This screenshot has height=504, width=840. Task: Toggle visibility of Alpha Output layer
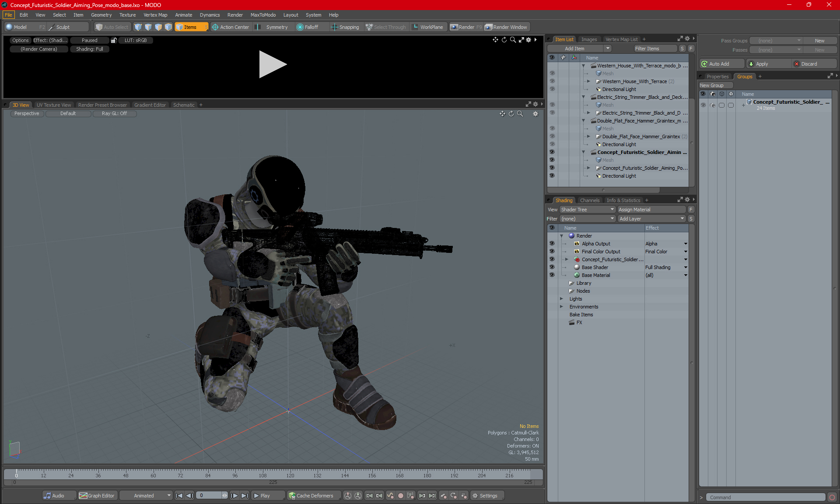click(552, 244)
